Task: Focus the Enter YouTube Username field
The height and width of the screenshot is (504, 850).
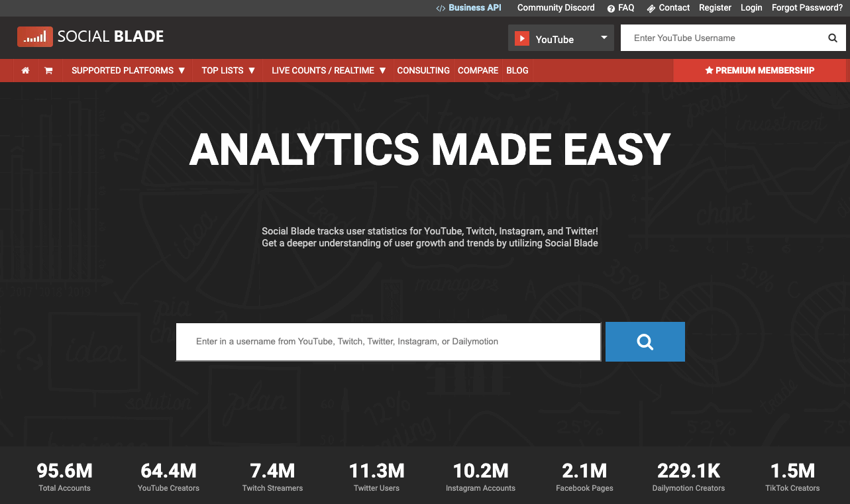Action: pos(722,38)
